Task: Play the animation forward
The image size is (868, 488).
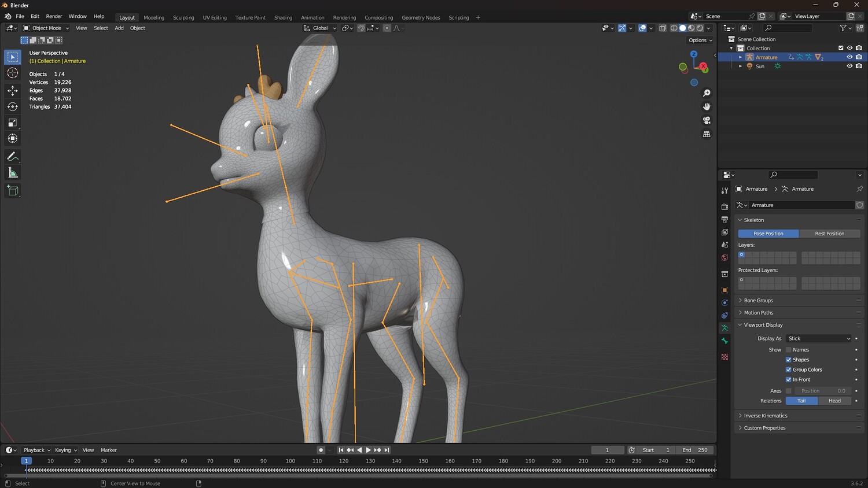Action: (x=369, y=450)
